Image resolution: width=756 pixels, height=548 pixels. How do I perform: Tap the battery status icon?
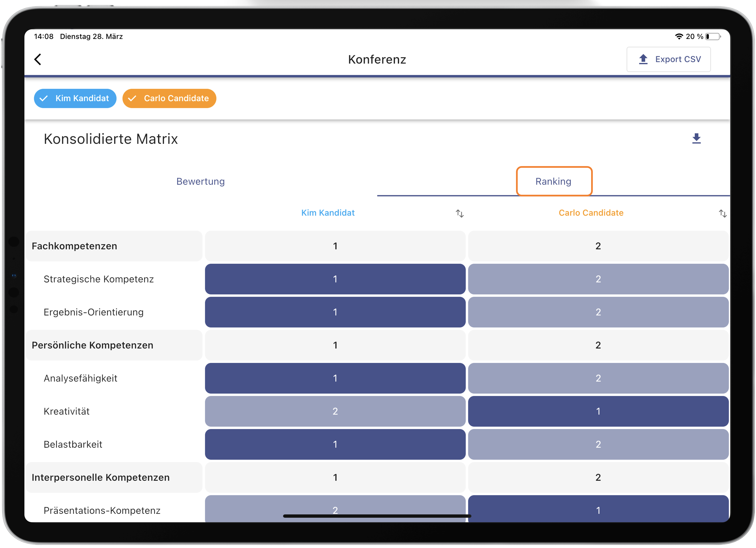pyautogui.click(x=713, y=37)
